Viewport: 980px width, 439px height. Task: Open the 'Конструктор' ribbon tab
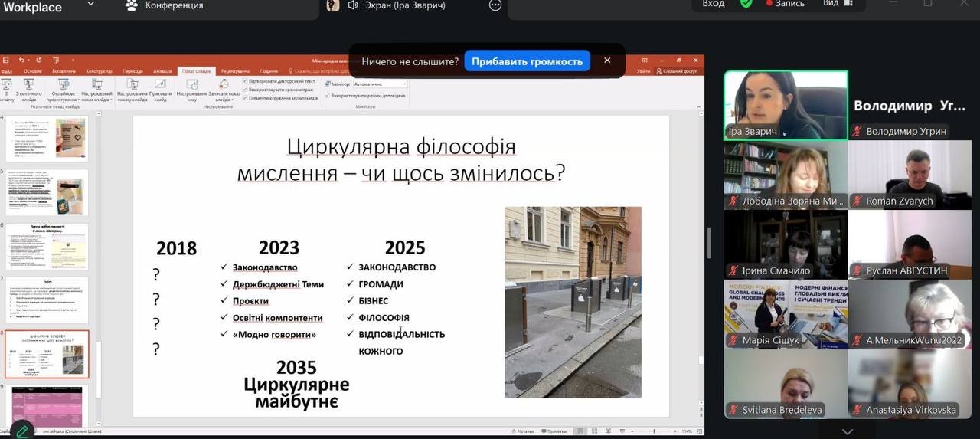99,71
